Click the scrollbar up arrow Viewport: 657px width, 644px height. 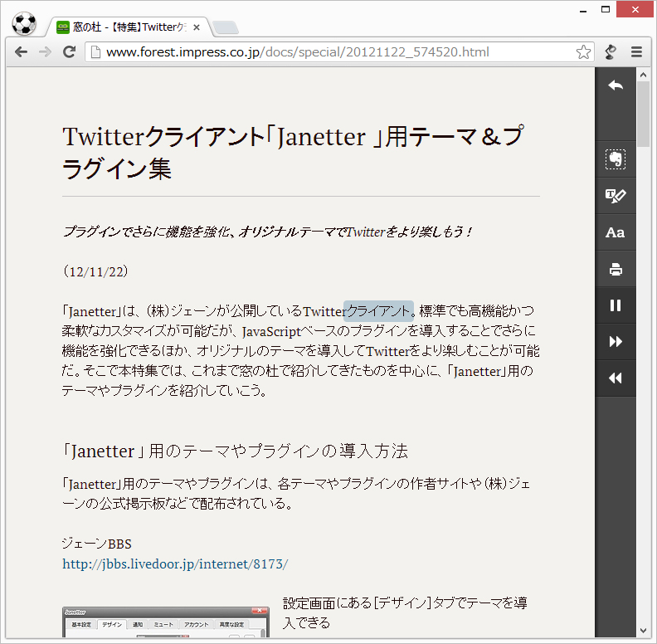click(x=643, y=75)
